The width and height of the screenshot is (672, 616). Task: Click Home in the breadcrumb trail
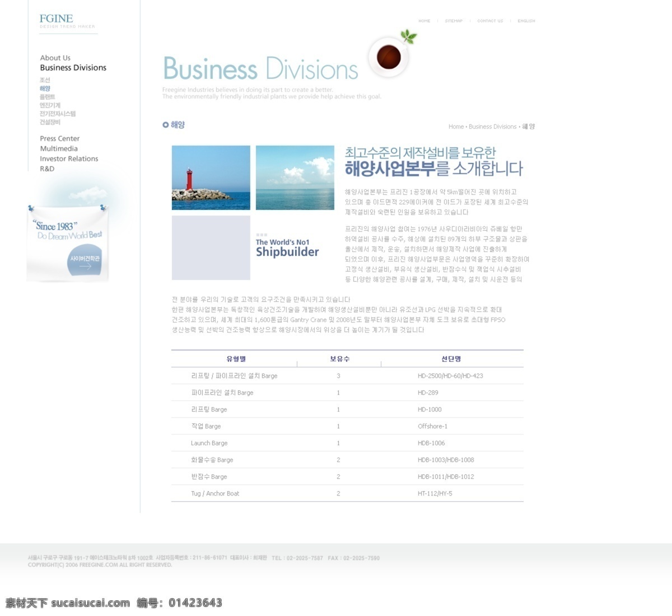pyautogui.click(x=456, y=127)
